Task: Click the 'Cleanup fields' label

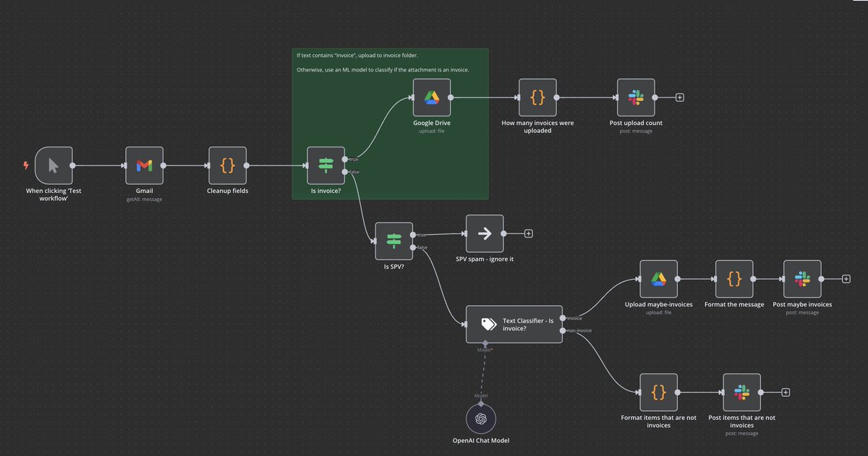Action: tap(228, 192)
